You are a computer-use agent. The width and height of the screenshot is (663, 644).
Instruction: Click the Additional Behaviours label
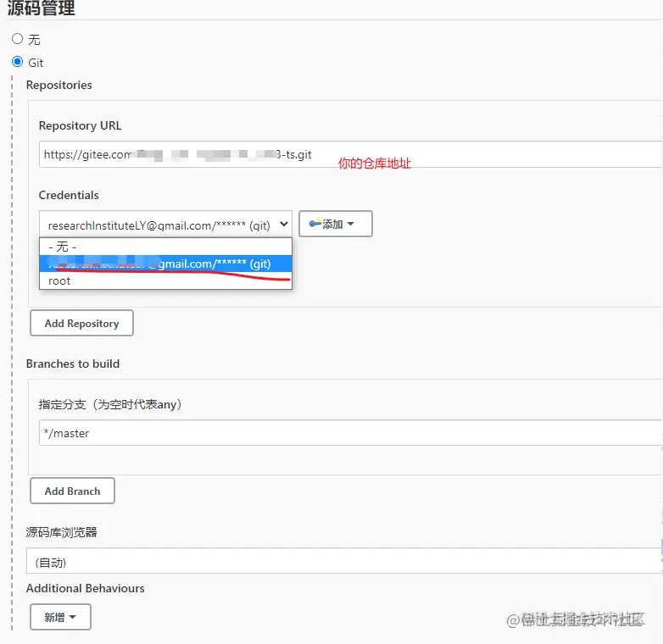coord(85,588)
